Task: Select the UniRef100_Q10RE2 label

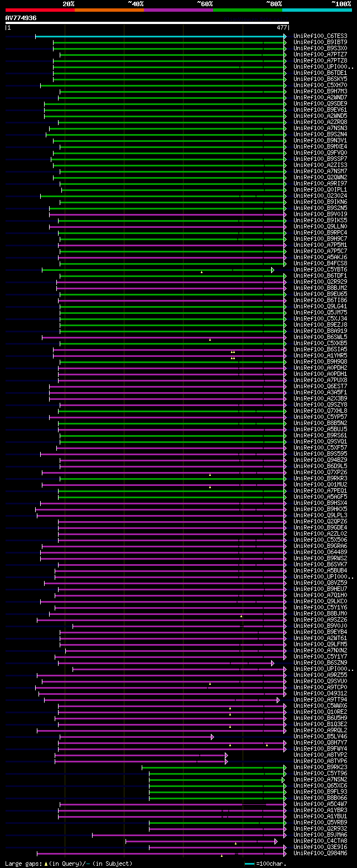Action: (320, 712)
